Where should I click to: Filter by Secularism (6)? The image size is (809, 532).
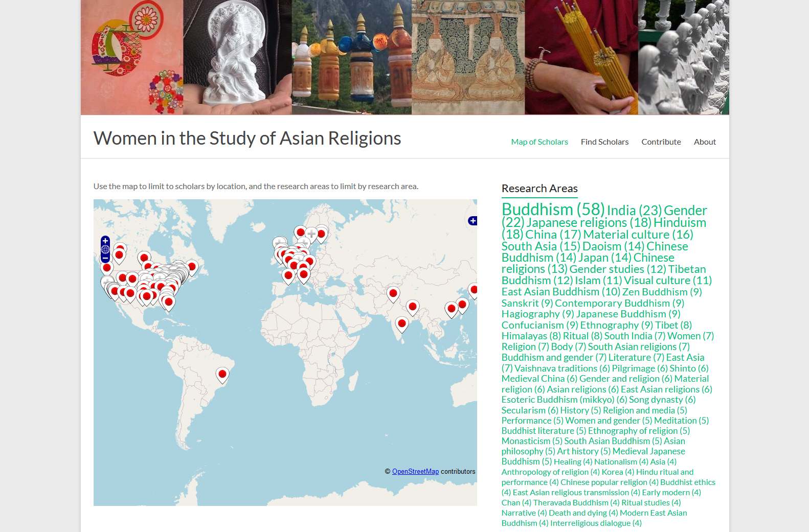coord(530,410)
